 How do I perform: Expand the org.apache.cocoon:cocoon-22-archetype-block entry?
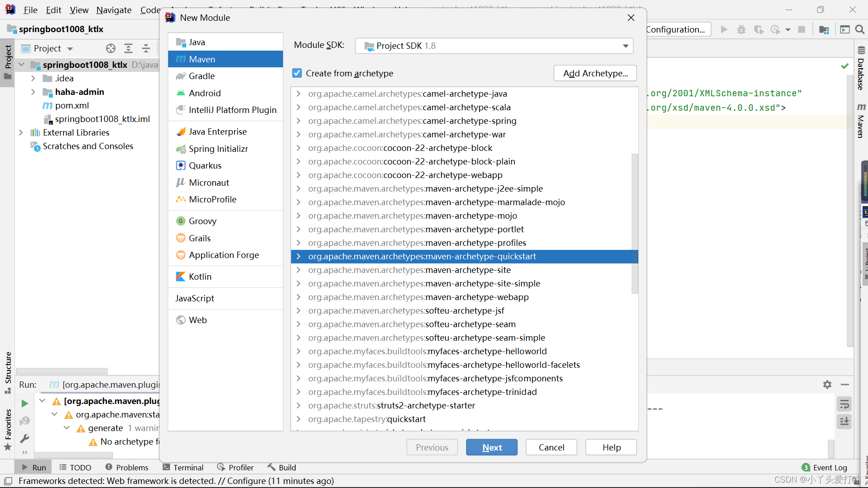[299, 147]
